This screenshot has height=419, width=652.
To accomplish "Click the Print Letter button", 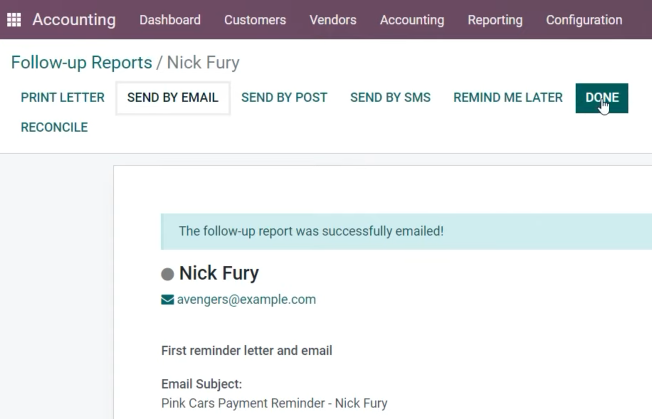I will pyautogui.click(x=63, y=98).
